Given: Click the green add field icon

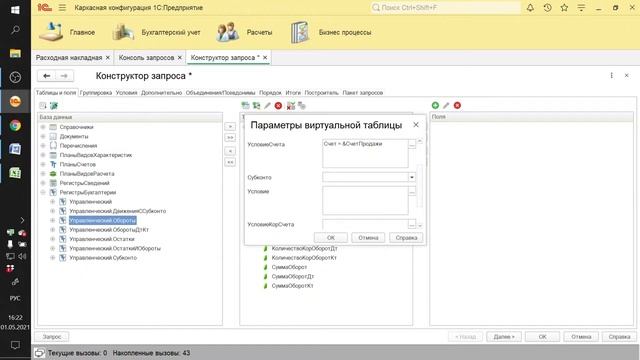Looking at the screenshot, I should click(435, 105).
